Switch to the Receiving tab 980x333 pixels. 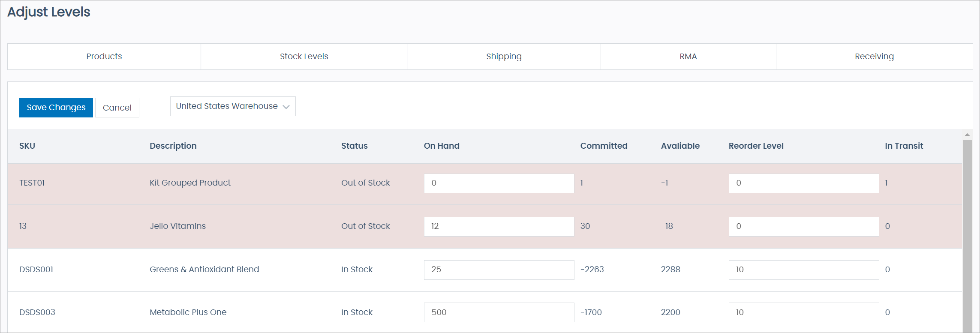[x=874, y=56]
